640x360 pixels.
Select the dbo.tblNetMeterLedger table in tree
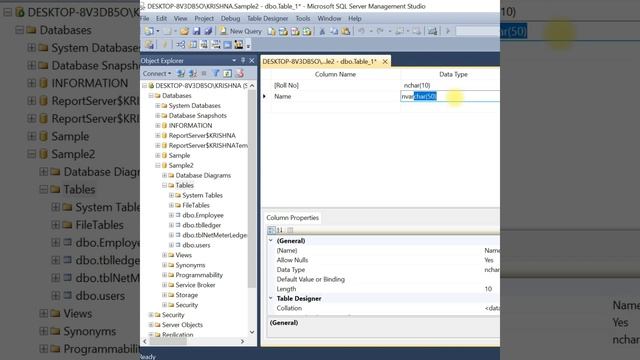click(x=214, y=235)
